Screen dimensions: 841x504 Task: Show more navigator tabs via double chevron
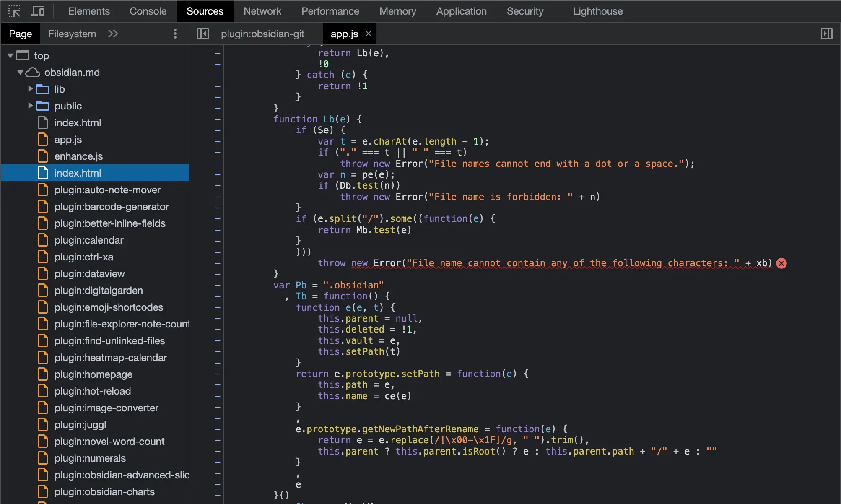pyautogui.click(x=113, y=34)
